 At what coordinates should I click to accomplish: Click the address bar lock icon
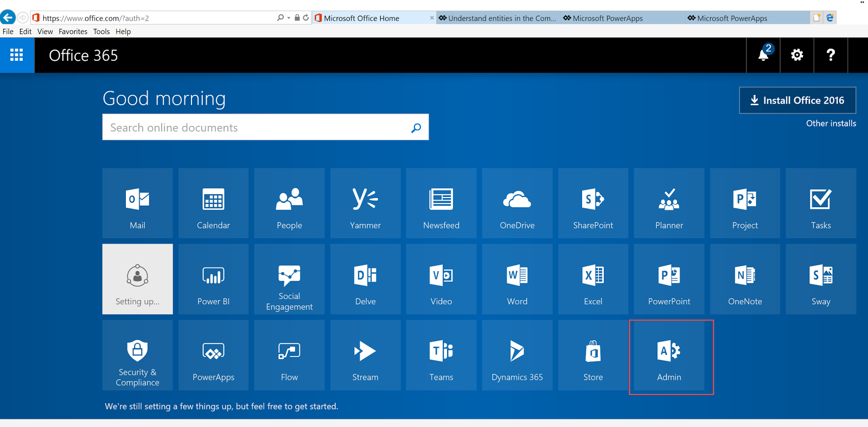click(x=297, y=18)
